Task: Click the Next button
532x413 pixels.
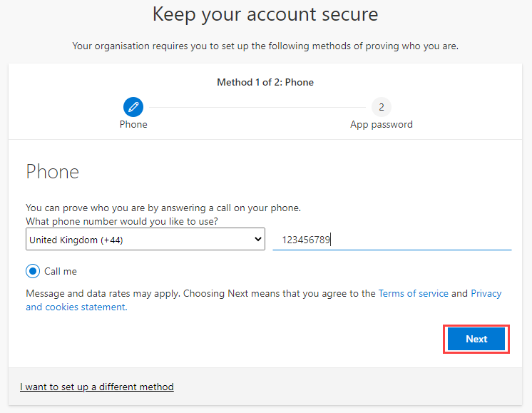Action: tap(476, 339)
